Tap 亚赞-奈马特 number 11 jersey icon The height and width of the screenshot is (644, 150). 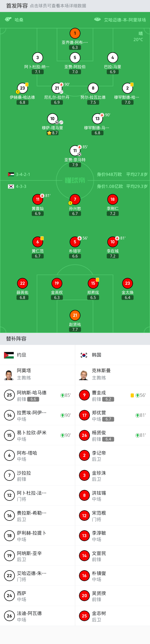coord(75,151)
